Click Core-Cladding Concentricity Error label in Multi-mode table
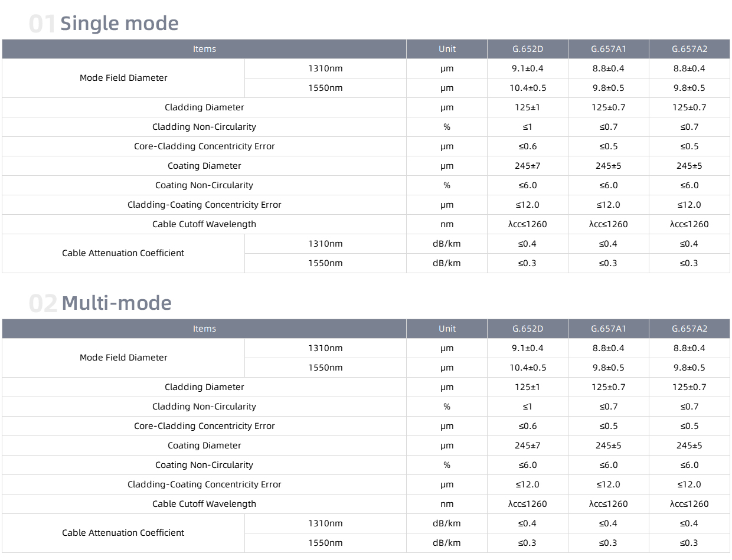 (x=204, y=426)
